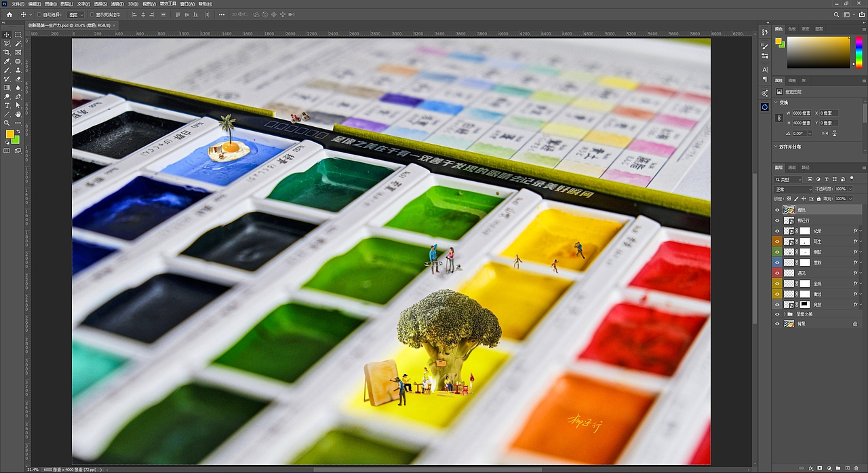The height and width of the screenshot is (473, 868).
Task: Click the foreground yellow color swatch
Action: point(10,134)
